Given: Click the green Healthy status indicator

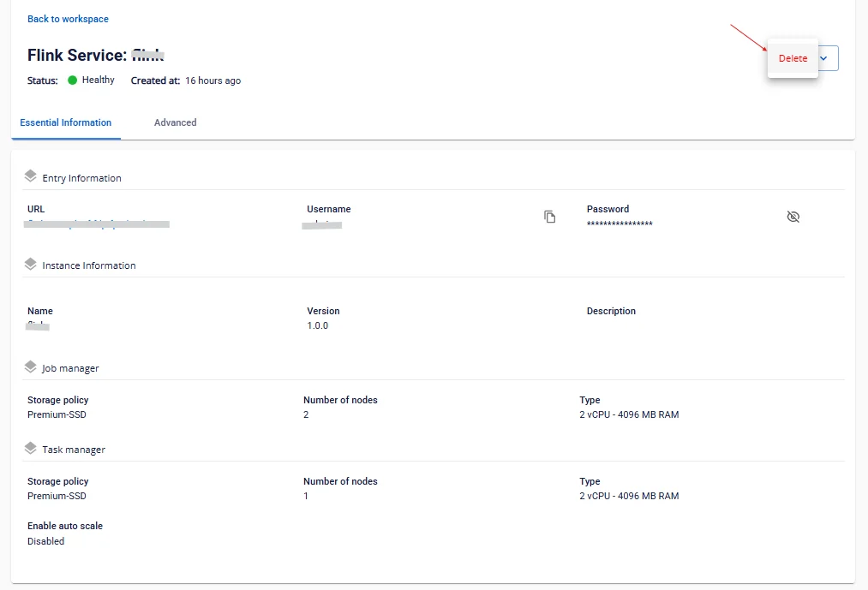Looking at the screenshot, I should [73, 80].
